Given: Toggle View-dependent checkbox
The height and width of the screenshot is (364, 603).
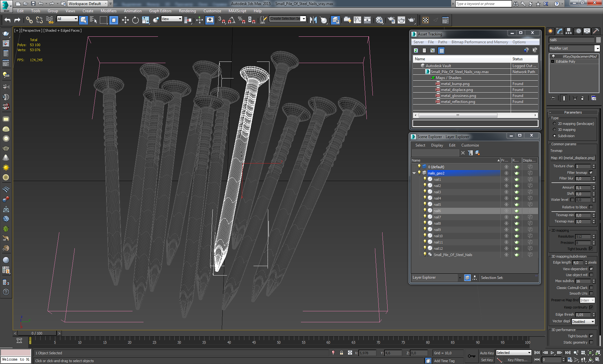Looking at the screenshot, I should [x=591, y=269].
